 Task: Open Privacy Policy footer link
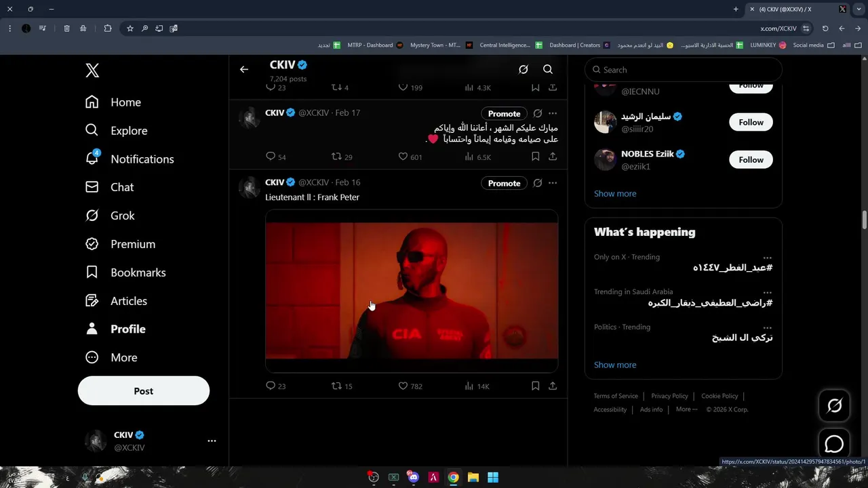point(669,396)
